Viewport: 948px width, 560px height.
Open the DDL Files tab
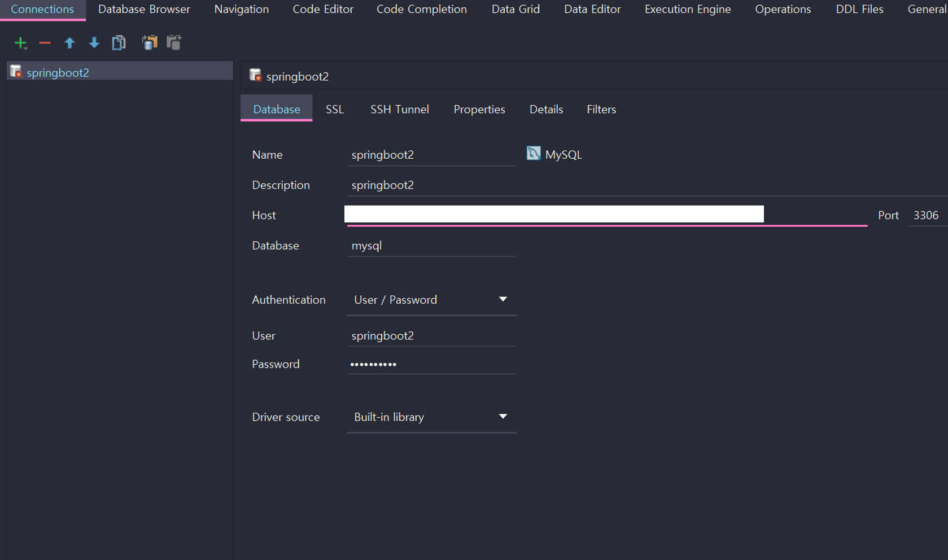point(859,10)
